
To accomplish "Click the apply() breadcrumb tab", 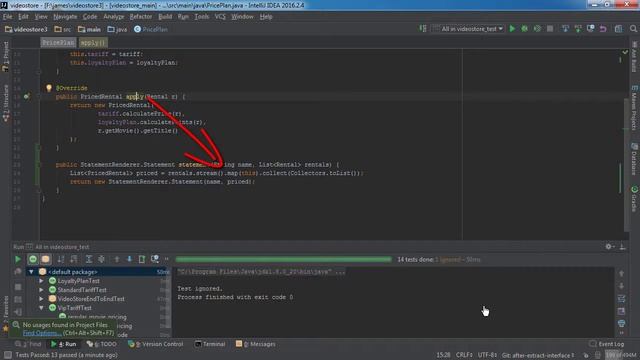I will (93, 42).
